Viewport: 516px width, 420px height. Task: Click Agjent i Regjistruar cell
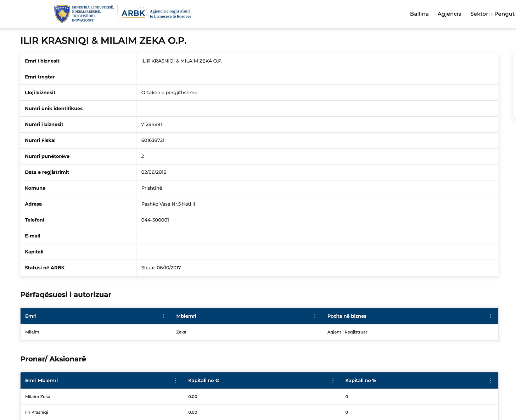(347, 332)
